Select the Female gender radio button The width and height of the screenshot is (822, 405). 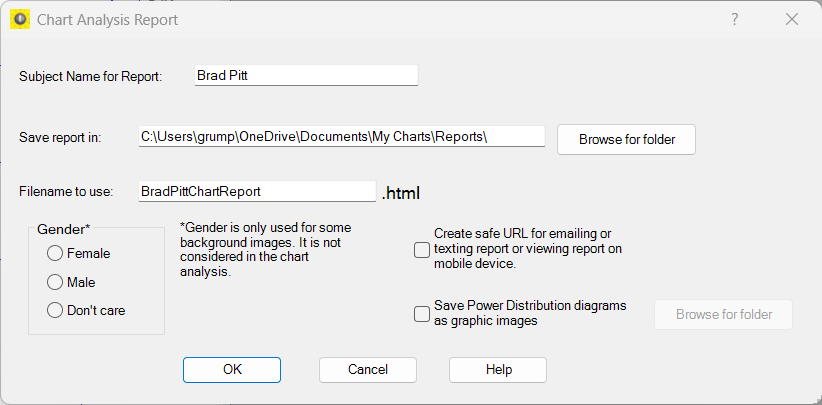[55, 254]
